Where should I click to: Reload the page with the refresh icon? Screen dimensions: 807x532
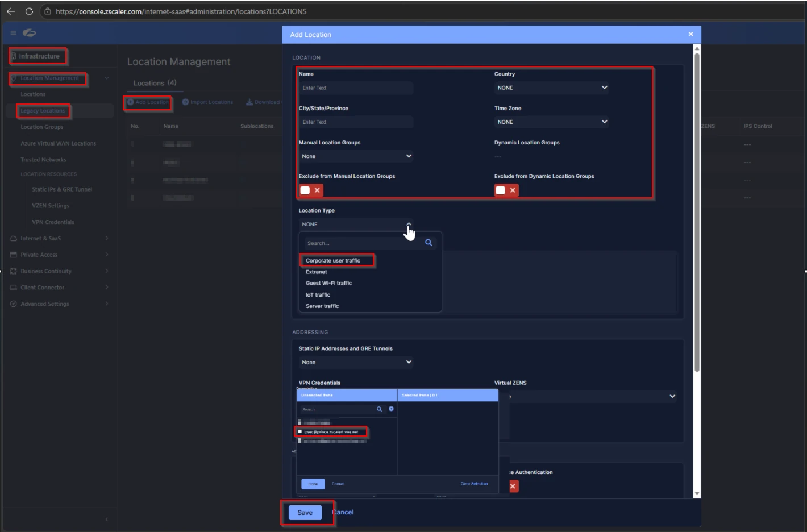click(x=29, y=11)
